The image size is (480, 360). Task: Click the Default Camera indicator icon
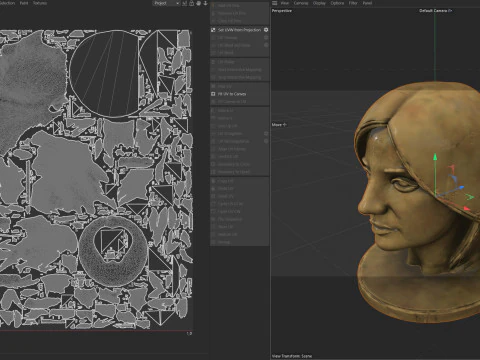coord(450,11)
